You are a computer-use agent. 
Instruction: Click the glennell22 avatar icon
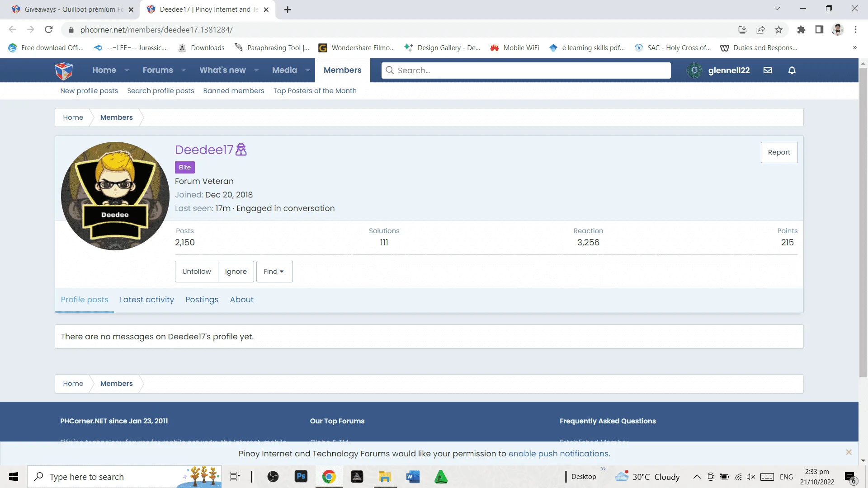[x=694, y=70]
